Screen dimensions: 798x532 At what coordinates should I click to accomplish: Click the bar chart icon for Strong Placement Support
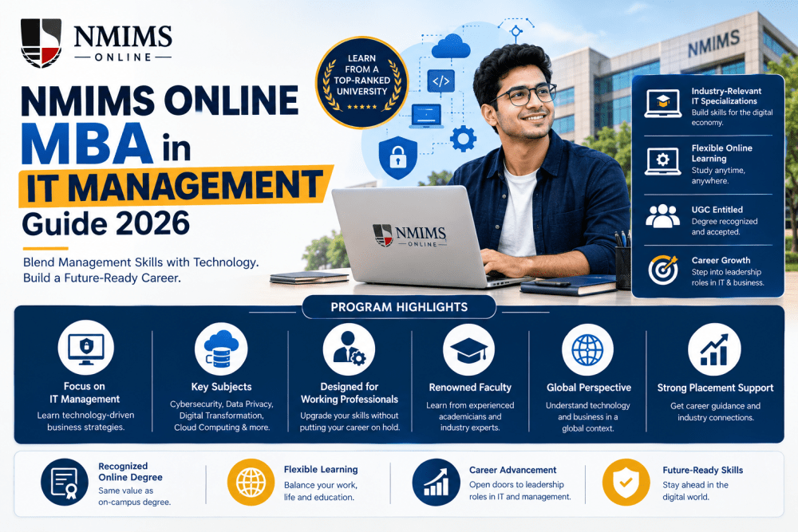point(714,349)
